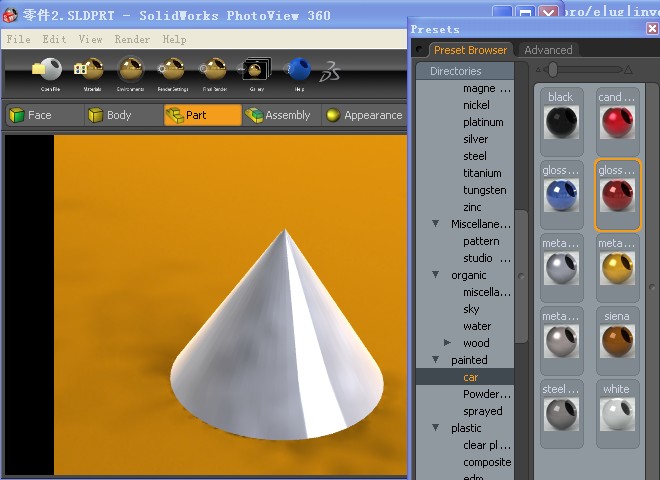This screenshot has height=480, width=660.
Task: Select the magne... directory
Action: (x=487, y=88)
